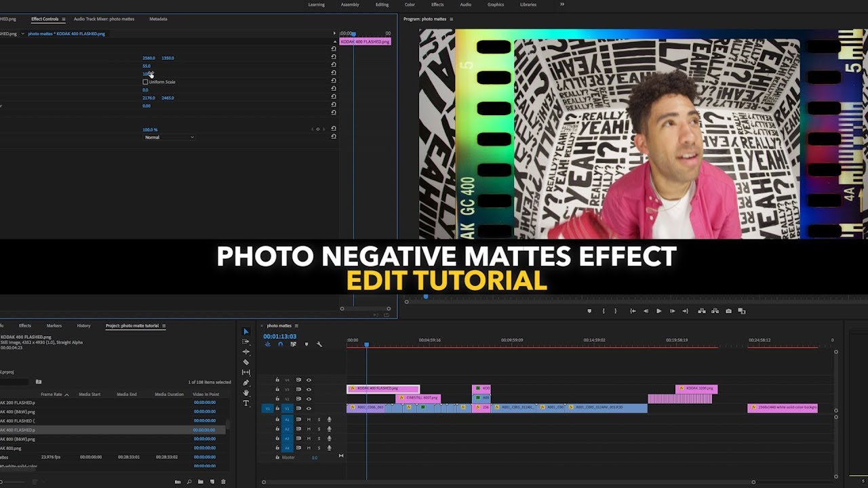This screenshot has width=868, height=488.
Task: Mute audio track A1
Action: [x=309, y=420]
